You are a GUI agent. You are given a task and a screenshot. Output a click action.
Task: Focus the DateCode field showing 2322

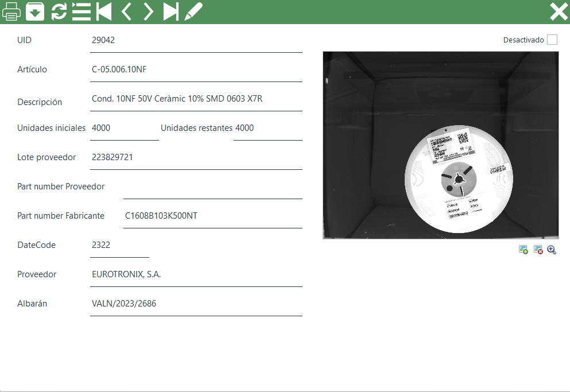click(119, 246)
